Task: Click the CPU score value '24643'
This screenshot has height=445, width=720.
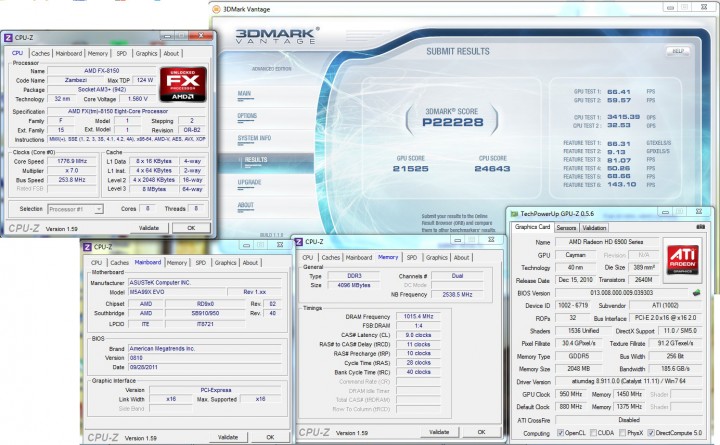Action: coord(492,169)
